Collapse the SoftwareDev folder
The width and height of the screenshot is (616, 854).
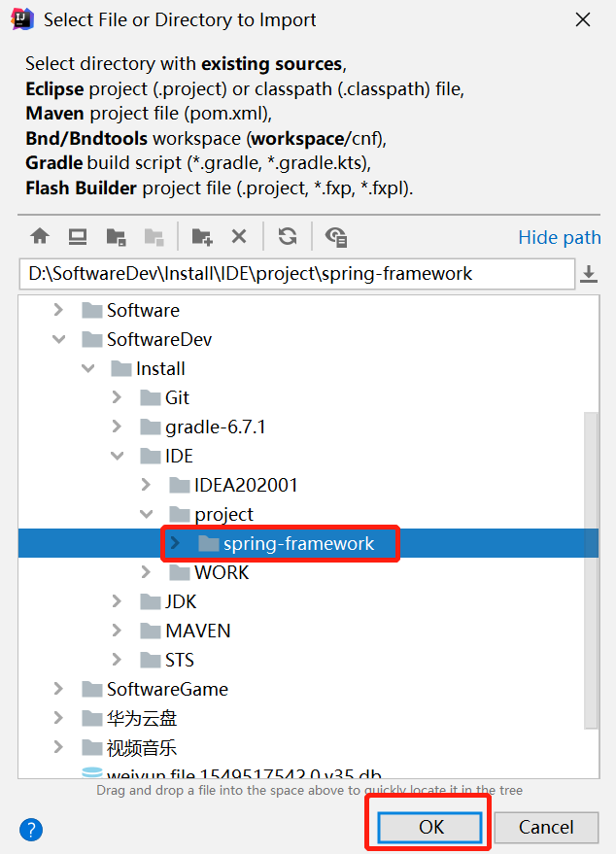(x=59, y=339)
